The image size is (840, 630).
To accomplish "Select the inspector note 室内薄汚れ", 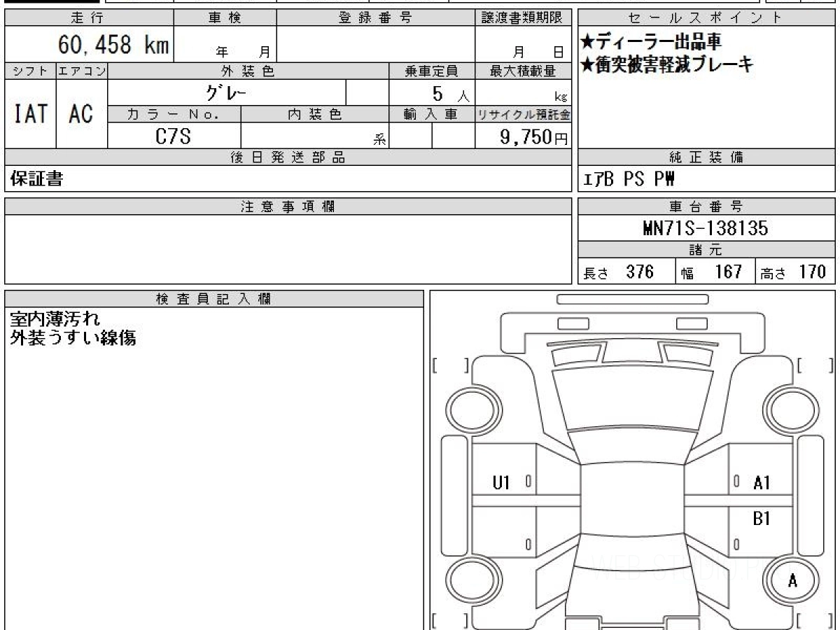I will coord(55,319).
